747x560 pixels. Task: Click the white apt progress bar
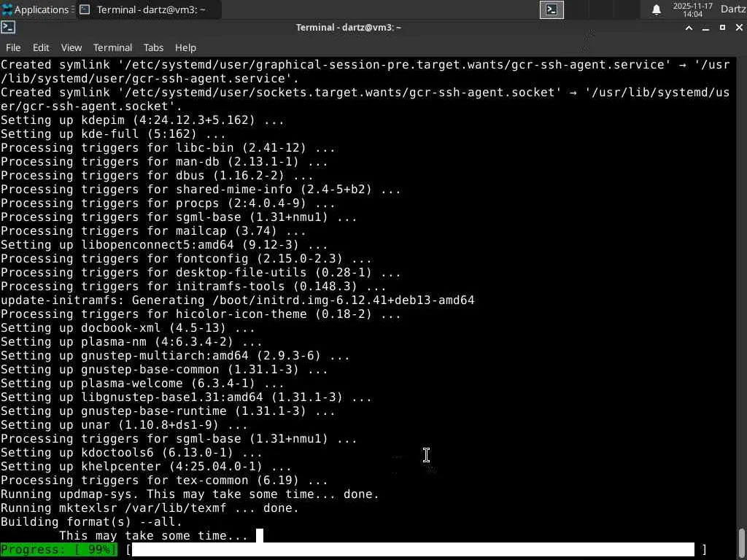tap(413, 549)
